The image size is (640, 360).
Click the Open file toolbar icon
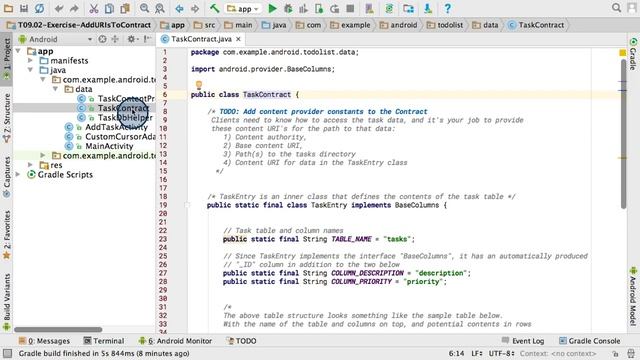pos(8,8)
